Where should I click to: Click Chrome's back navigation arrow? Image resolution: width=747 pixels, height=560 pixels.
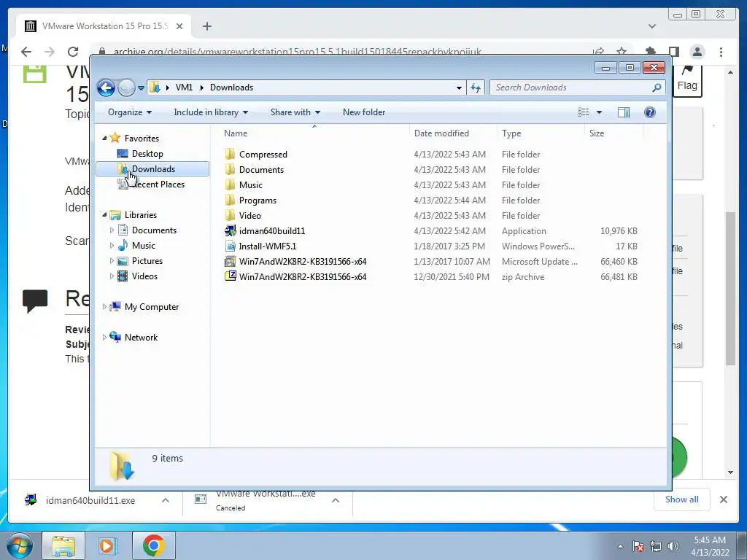pyautogui.click(x=26, y=52)
